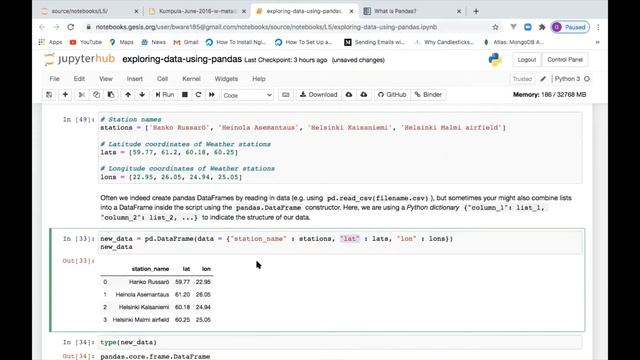Open the File menu
The image size is (640, 360).
click(54, 79)
